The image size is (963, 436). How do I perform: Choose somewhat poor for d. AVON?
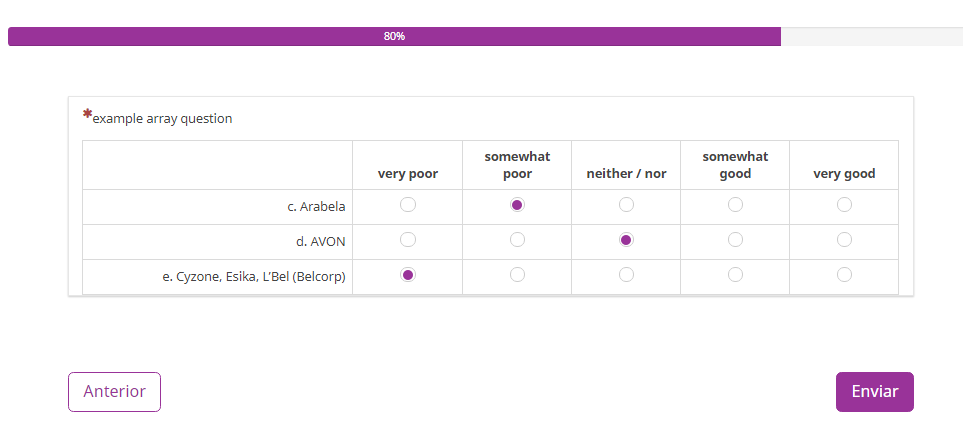pyautogui.click(x=517, y=239)
